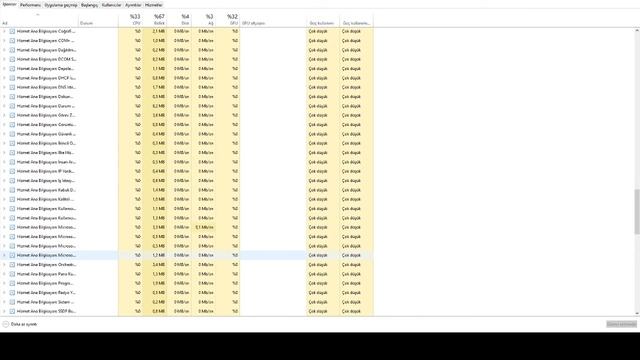This screenshot has width=640, height=360.
Task: Click the 0,1 Mb/sn network cell
Action: tap(204, 227)
